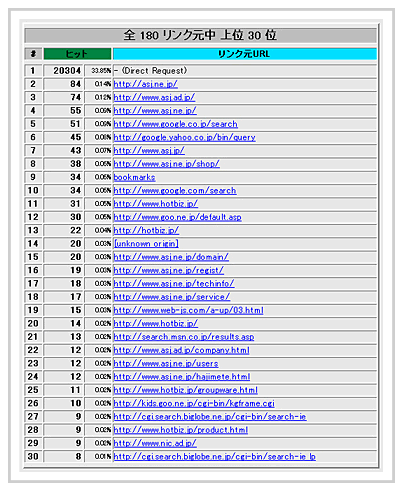Visit the www.goo.ne.jp/default.asp link

coord(177,217)
